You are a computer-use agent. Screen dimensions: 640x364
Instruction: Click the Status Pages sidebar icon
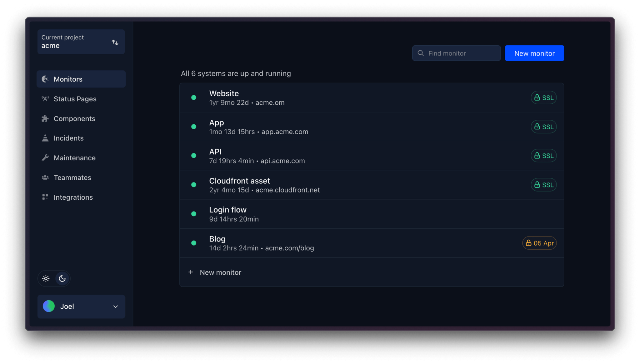pos(45,98)
